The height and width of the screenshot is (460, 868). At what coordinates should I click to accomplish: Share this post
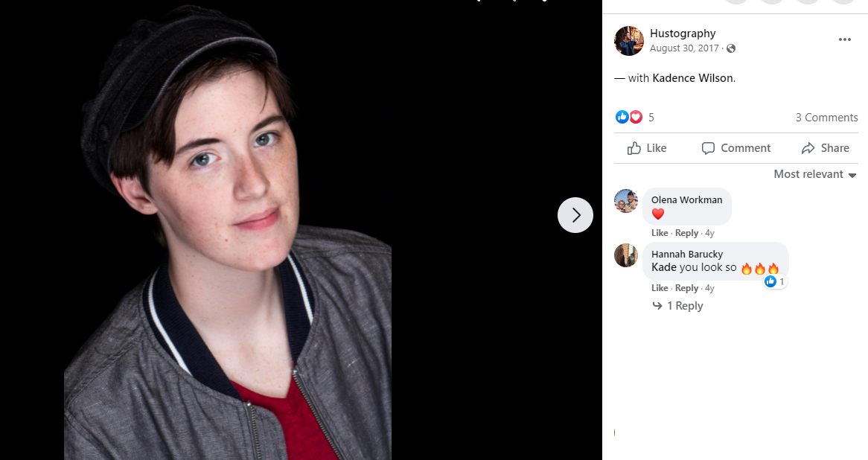pos(825,148)
